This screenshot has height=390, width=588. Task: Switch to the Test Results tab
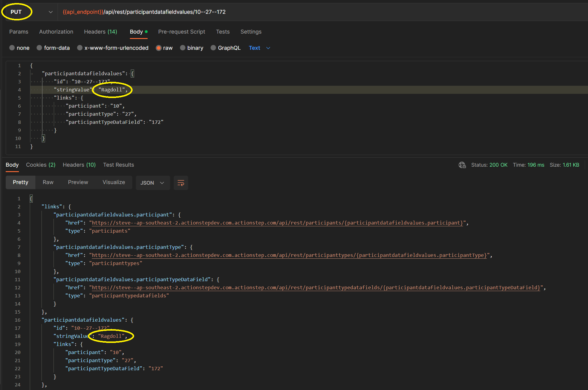(118, 165)
